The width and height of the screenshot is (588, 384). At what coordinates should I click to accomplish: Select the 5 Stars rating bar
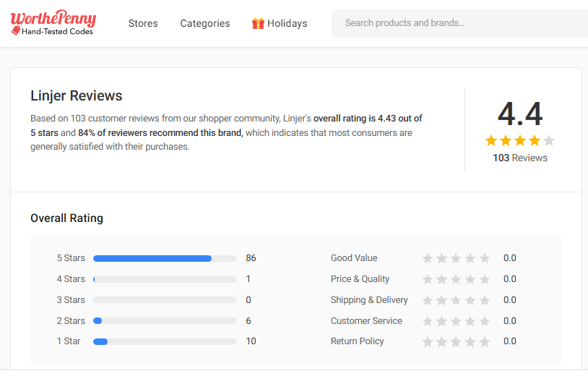tap(165, 258)
